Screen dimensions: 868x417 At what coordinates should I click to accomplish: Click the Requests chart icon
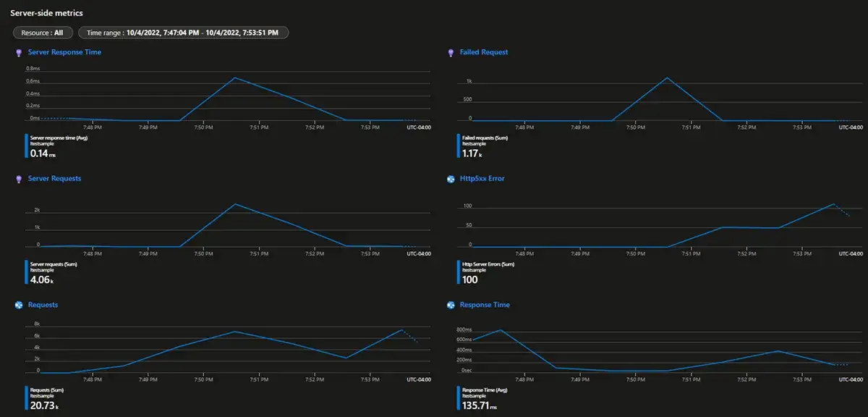[x=19, y=304]
